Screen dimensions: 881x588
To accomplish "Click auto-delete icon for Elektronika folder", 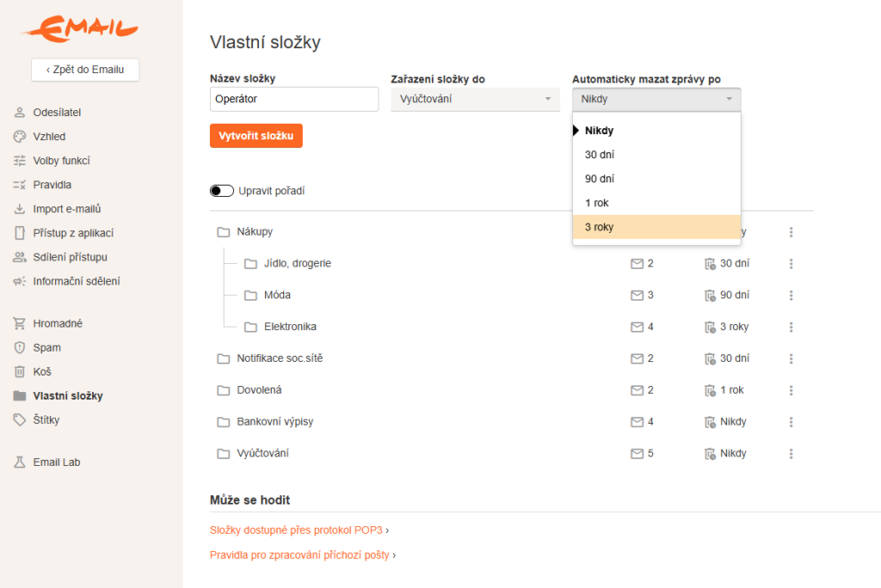I will pyautogui.click(x=710, y=327).
